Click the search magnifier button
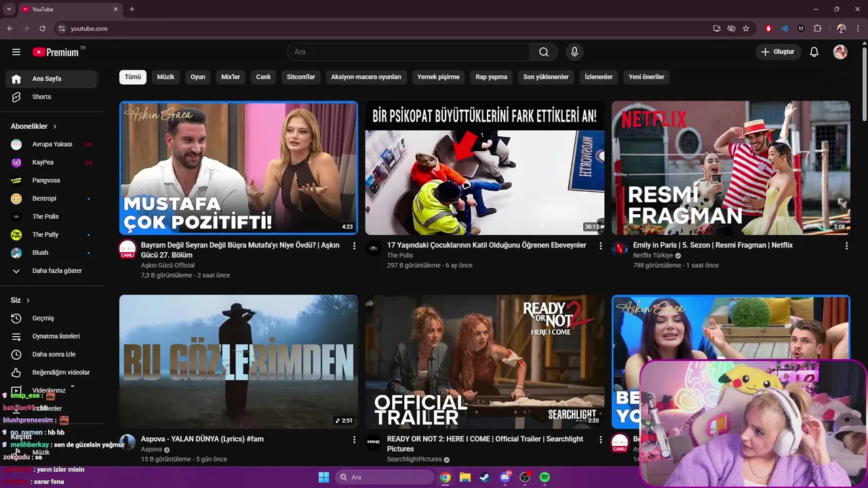This screenshot has width=868, height=488. pos(544,52)
